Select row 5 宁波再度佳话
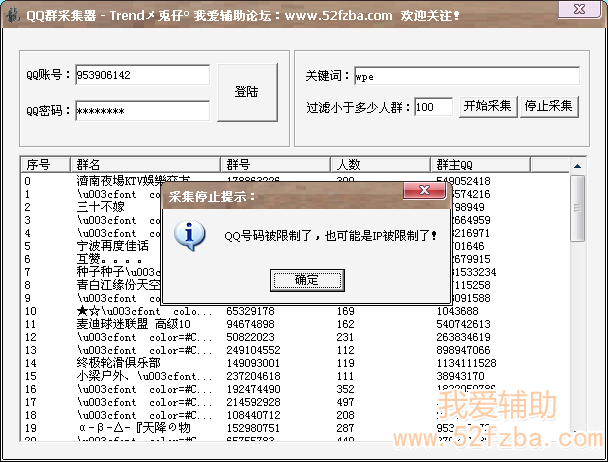This screenshot has height=462, width=608. (x=112, y=246)
